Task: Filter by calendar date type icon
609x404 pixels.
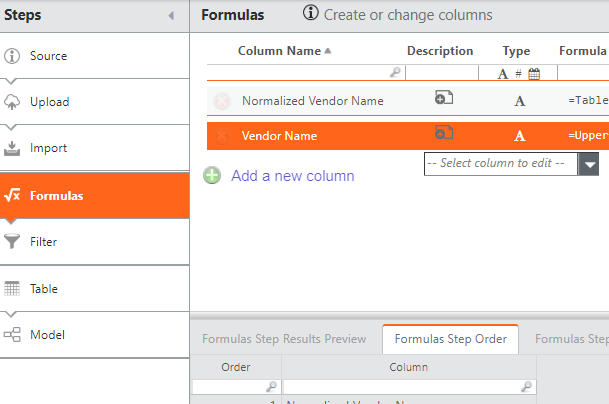Action: [x=534, y=73]
